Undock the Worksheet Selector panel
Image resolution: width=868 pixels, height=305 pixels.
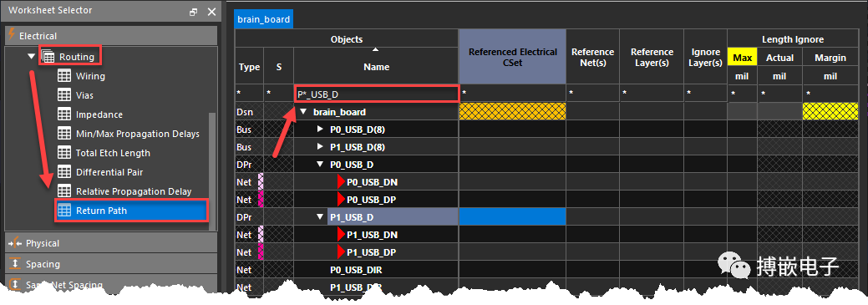pyautogui.click(x=193, y=12)
